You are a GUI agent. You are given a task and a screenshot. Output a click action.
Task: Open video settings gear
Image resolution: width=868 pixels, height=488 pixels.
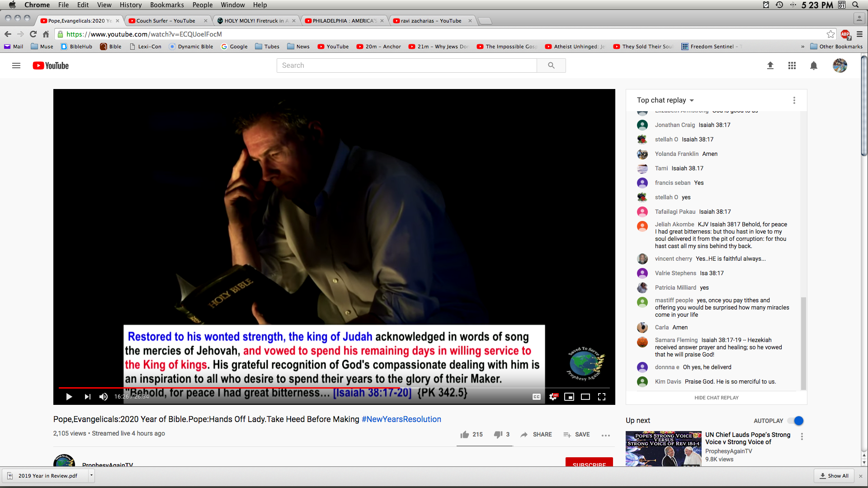[553, 397]
